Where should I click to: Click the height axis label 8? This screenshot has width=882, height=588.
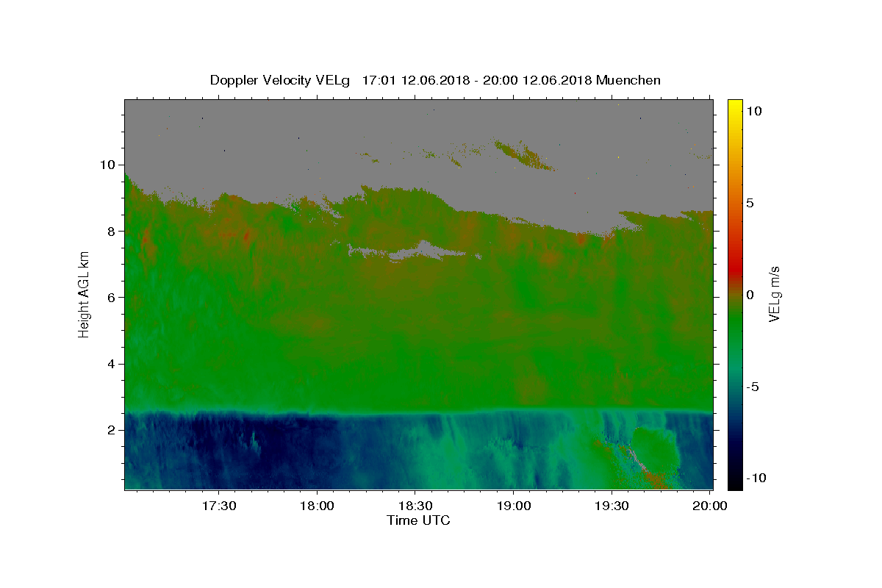click(112, 231)
